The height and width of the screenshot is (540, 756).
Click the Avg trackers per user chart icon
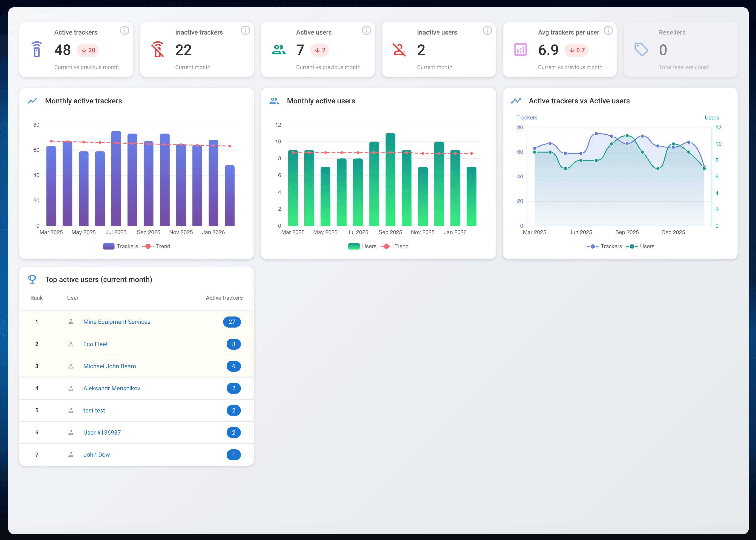click(x=520, y=50)
